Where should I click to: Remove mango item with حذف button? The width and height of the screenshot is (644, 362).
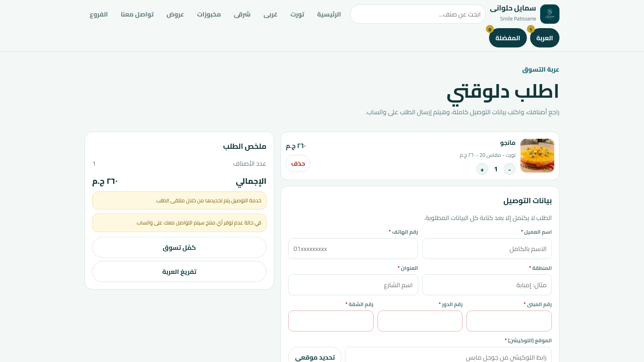point(298,163)
